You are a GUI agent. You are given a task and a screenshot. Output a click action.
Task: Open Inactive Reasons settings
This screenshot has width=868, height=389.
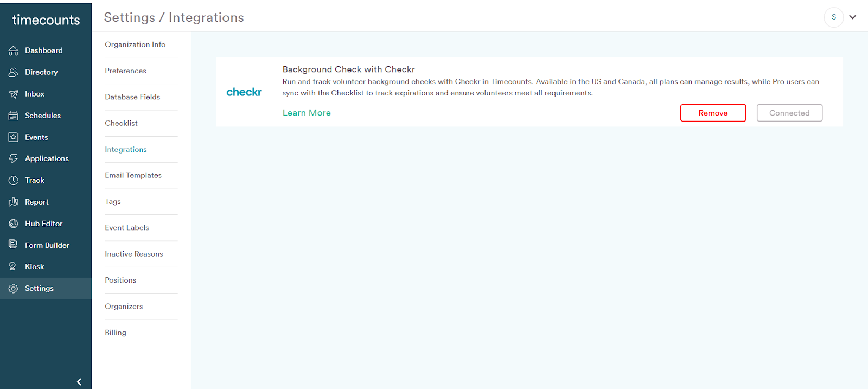tap(134, 254)
